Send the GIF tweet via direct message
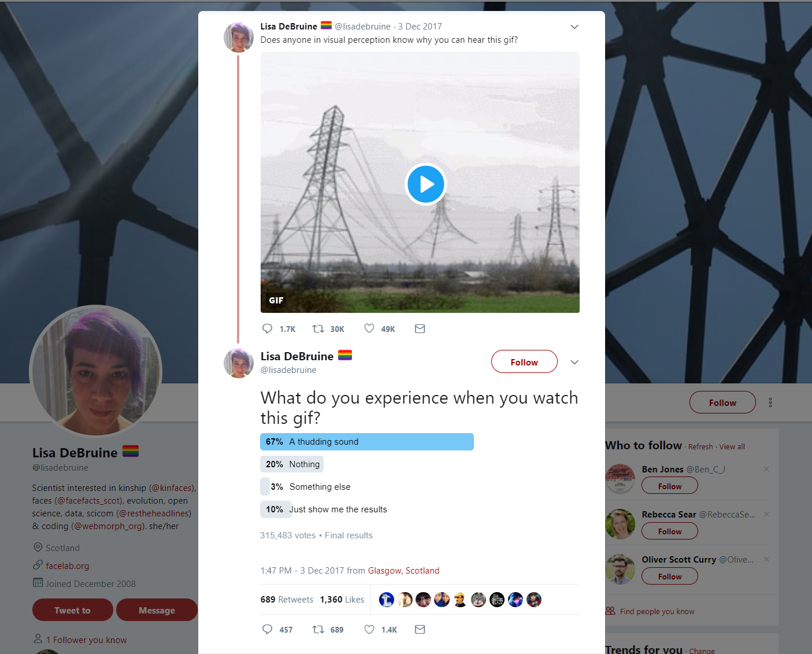The height and width of the screenshot is (654, 812). click(420, 329)
